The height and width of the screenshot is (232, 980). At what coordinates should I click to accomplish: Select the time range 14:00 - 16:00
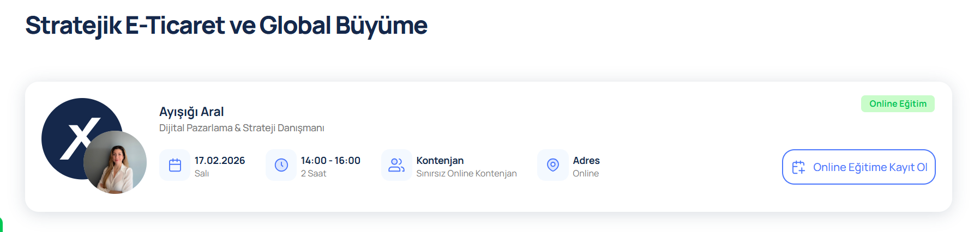(x=330, y=161)
